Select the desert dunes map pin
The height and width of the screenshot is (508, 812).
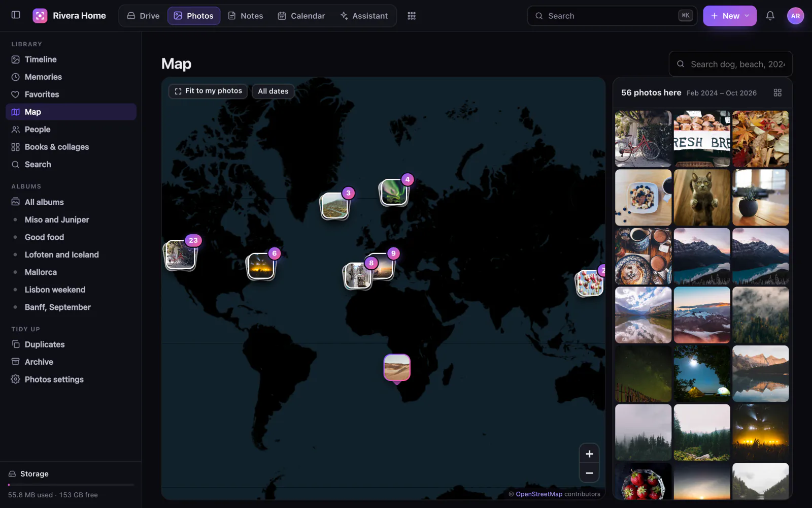(x=397, y=368)
